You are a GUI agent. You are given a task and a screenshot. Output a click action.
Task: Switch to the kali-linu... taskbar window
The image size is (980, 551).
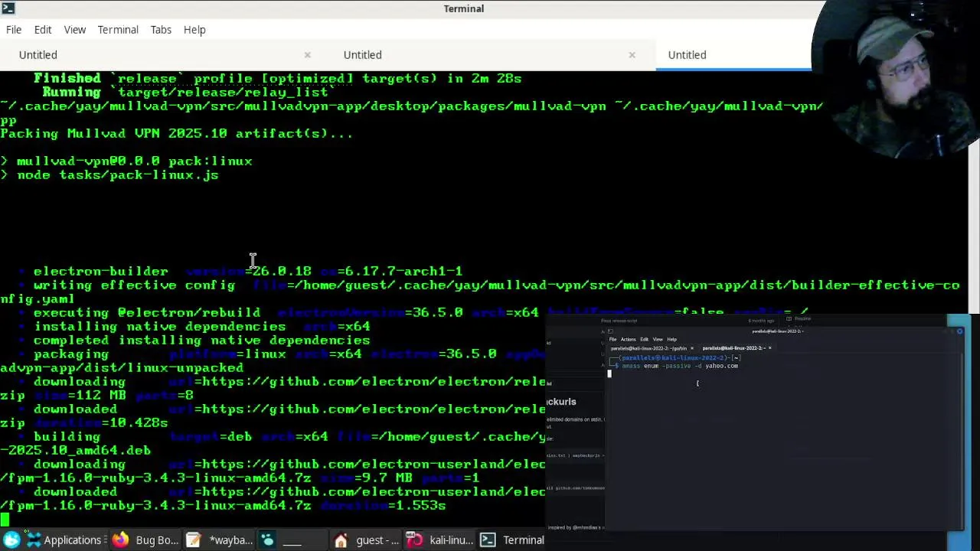tap(439, 540)
